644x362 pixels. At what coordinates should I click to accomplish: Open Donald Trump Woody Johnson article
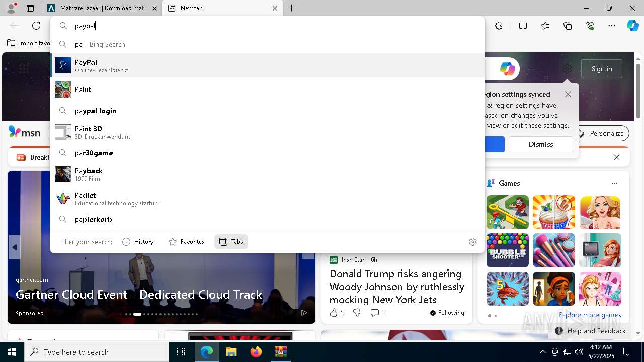click(397, 287)
